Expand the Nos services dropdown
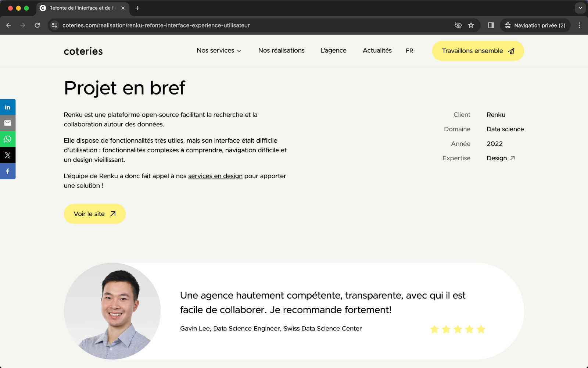 click(219, 51)
